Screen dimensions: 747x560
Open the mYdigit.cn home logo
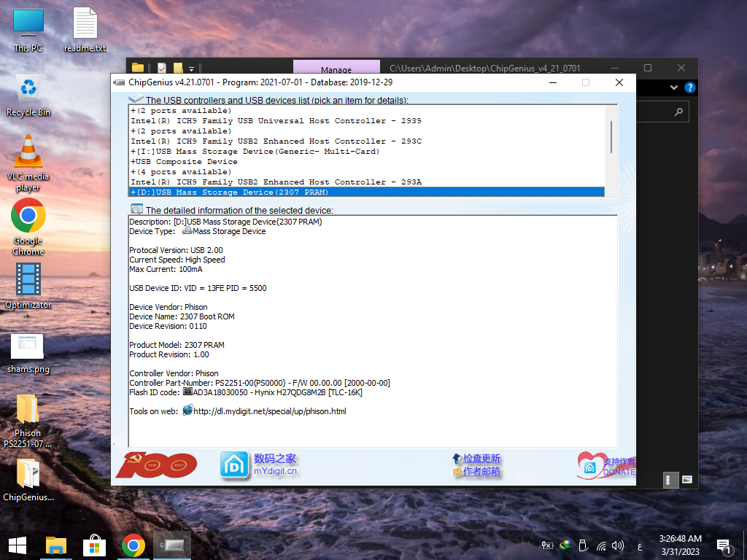[234, 465]
